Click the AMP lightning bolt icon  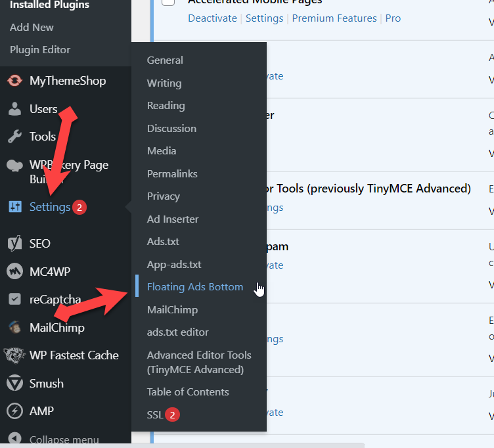(14, 411)
